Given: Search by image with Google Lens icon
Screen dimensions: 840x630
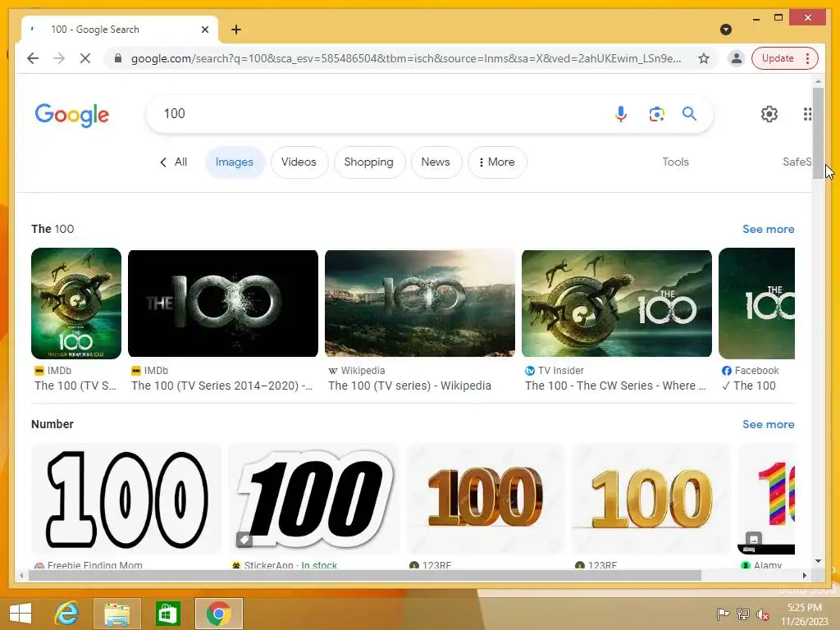Looking at the screenshot, I should tap(656, 113).
